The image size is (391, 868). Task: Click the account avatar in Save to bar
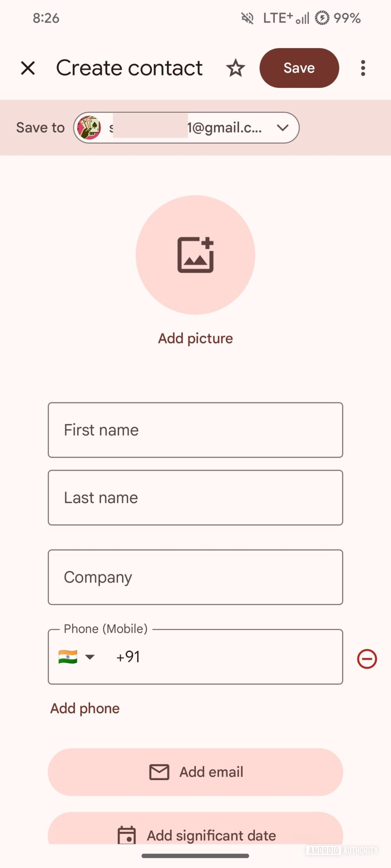click(90, 128)
